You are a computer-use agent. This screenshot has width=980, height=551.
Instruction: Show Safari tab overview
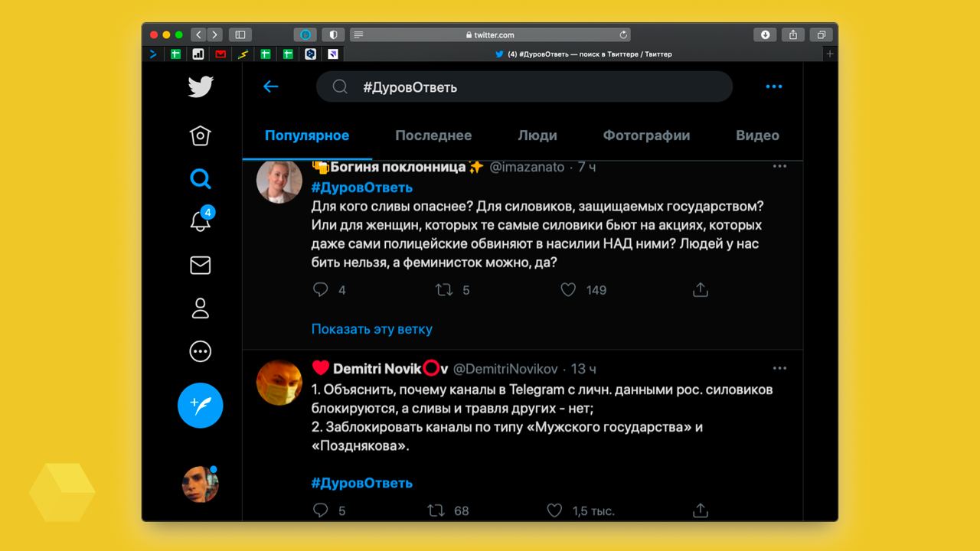(x=821, y=34)
